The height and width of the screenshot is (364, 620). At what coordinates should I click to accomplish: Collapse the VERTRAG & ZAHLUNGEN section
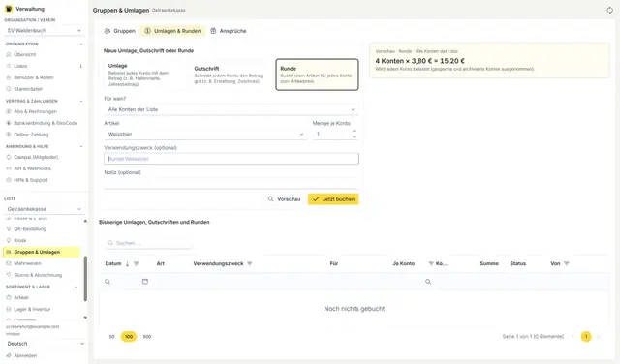[81, 102]
